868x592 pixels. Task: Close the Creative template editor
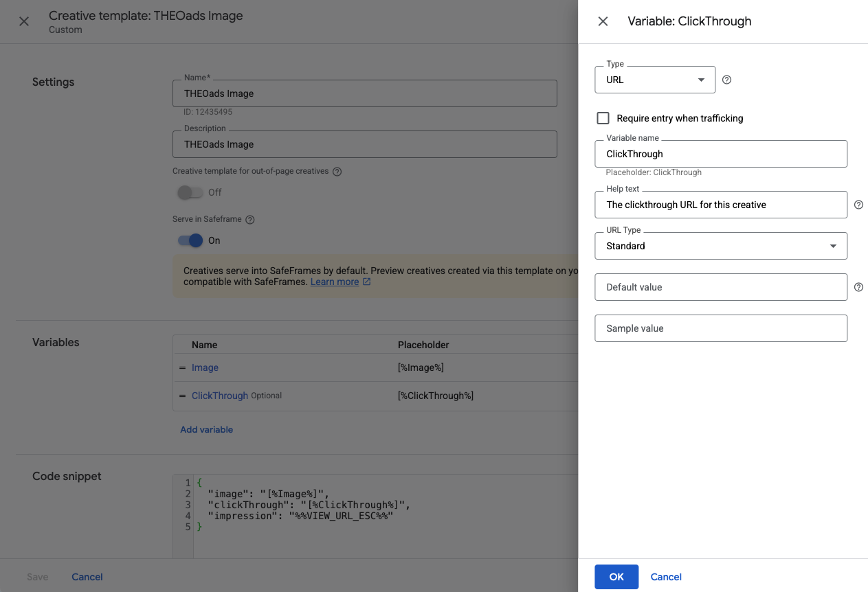[23, 21]
